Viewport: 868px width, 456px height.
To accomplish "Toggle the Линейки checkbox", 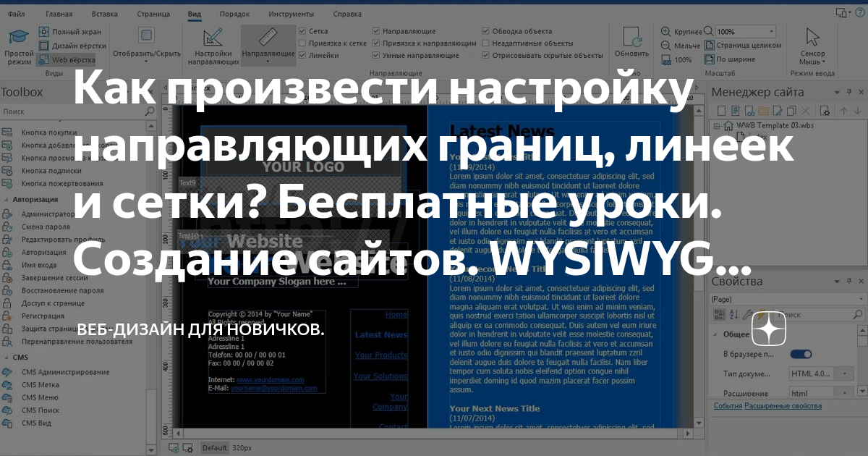I will (303, 55).
